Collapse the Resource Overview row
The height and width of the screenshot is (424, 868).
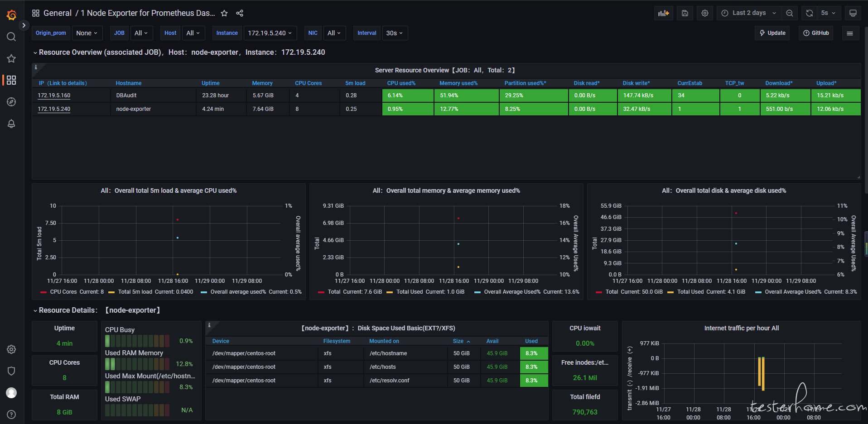tap(35, 52)
